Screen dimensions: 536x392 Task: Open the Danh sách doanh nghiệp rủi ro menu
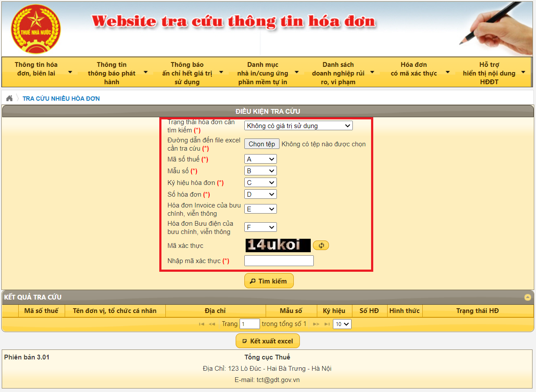point(338,72)
